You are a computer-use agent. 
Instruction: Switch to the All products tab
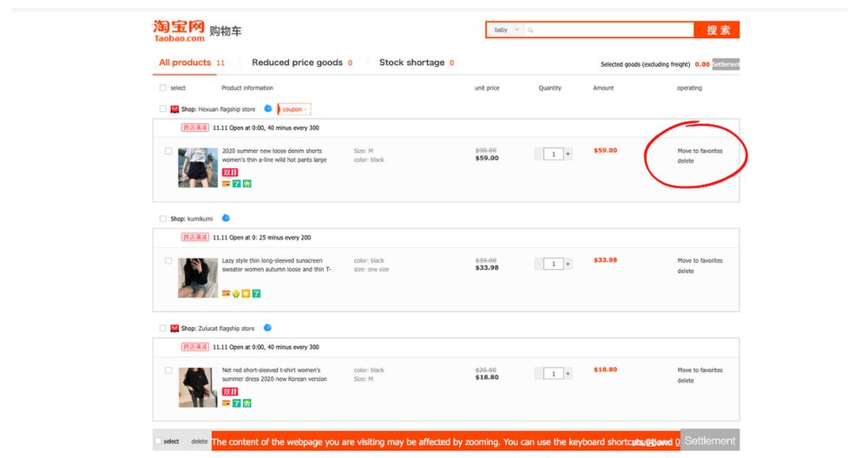[x=192, y=62]
